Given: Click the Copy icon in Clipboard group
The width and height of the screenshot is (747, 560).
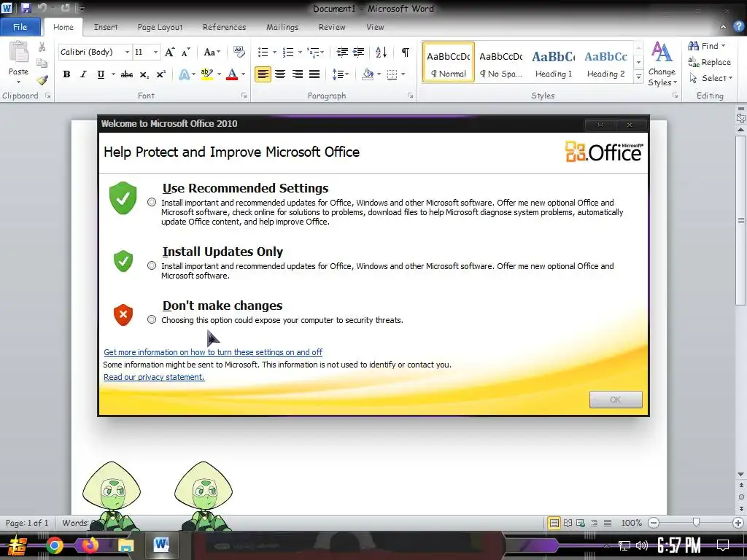Looking at the screenshot, I should point(42,63).
